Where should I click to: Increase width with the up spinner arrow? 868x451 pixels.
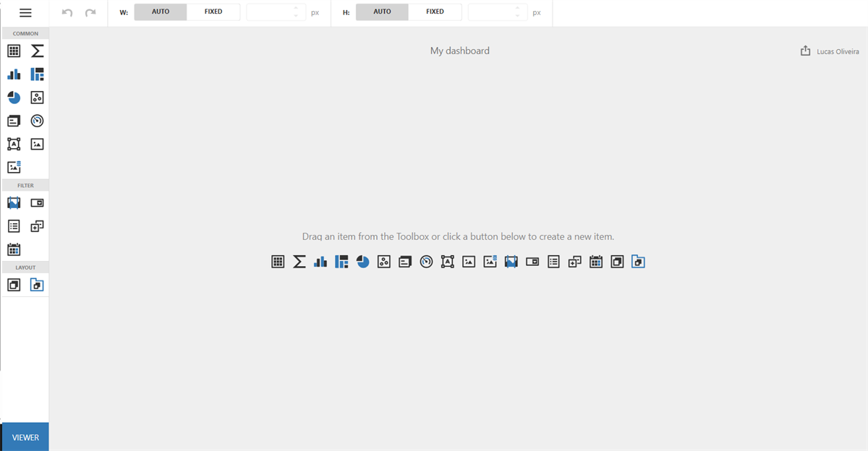tap(295, 8)
